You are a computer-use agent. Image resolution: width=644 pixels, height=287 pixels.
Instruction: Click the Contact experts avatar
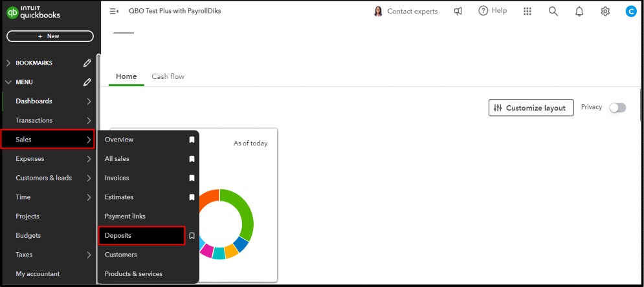pyautogui.click(x=378, y=12)
